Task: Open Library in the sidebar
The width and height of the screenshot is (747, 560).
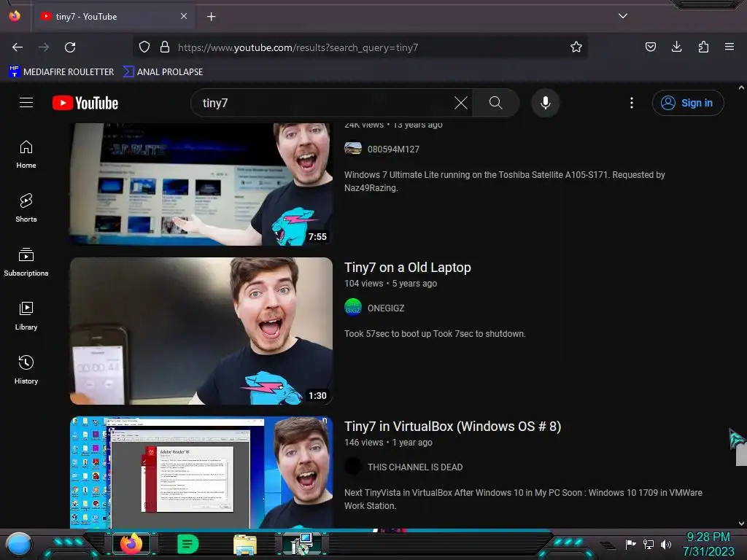Action: tap(26, 316)
